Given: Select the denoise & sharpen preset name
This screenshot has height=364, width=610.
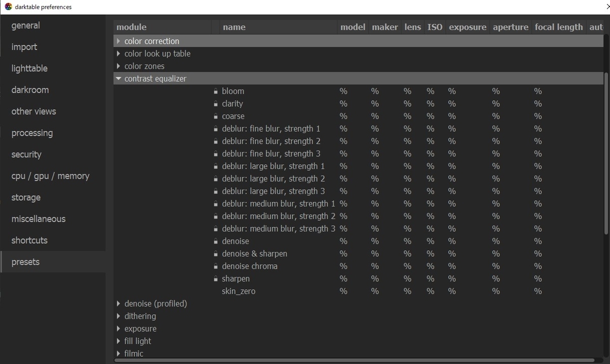Looking at the screenshot, I should [x=255, y=254].
